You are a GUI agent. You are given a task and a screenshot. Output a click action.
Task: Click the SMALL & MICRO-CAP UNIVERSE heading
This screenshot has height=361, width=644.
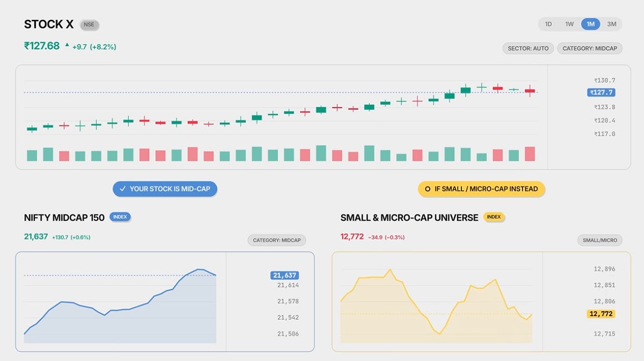point(410,218)
